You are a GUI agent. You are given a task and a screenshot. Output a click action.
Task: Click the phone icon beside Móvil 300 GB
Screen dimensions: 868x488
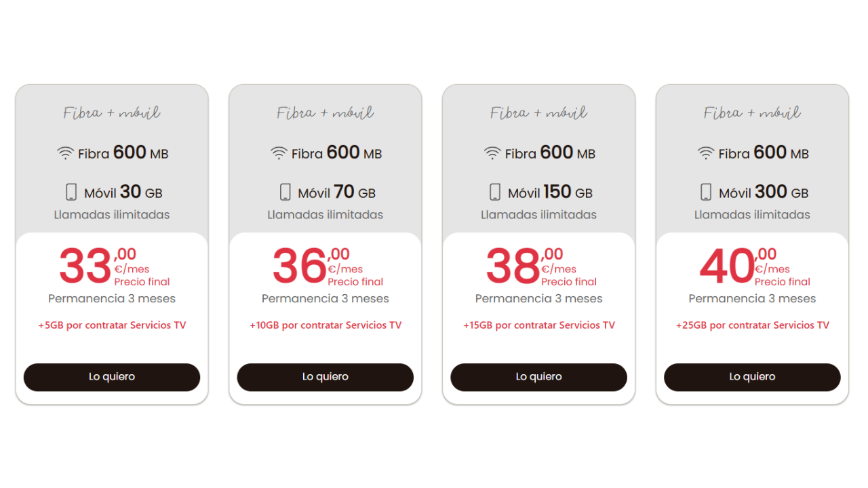tap(706, 192)
